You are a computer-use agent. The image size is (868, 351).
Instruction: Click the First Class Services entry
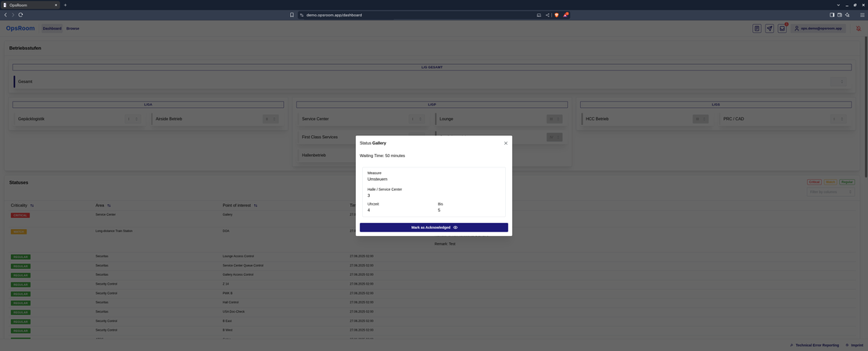coord(319,138)
